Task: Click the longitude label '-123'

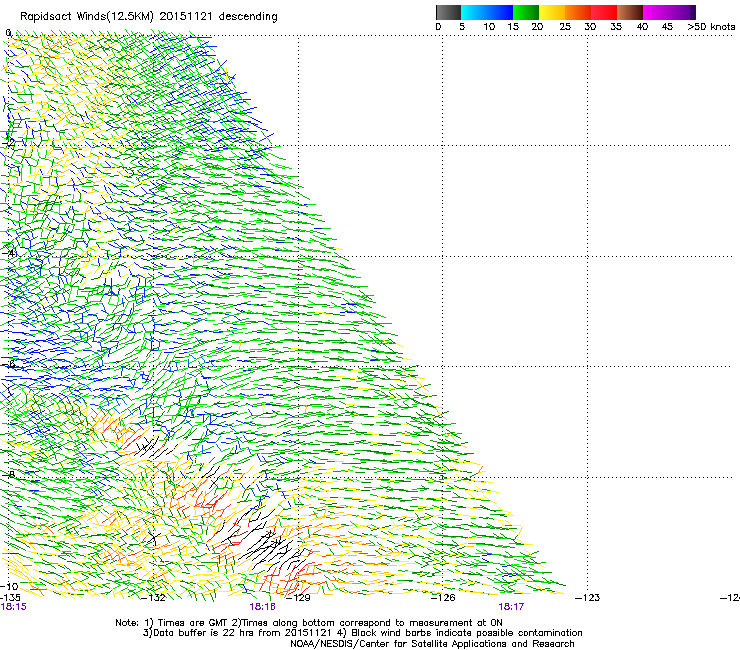Action: [x=588, y=598]
